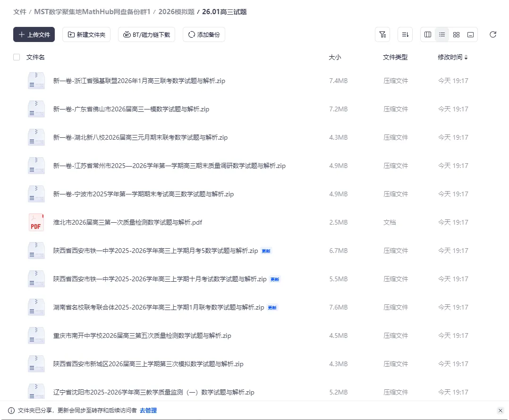The image size is (509, 420).
Task: Check the row for 重庆市南开中学校 zip file
Action: (16, 336)
